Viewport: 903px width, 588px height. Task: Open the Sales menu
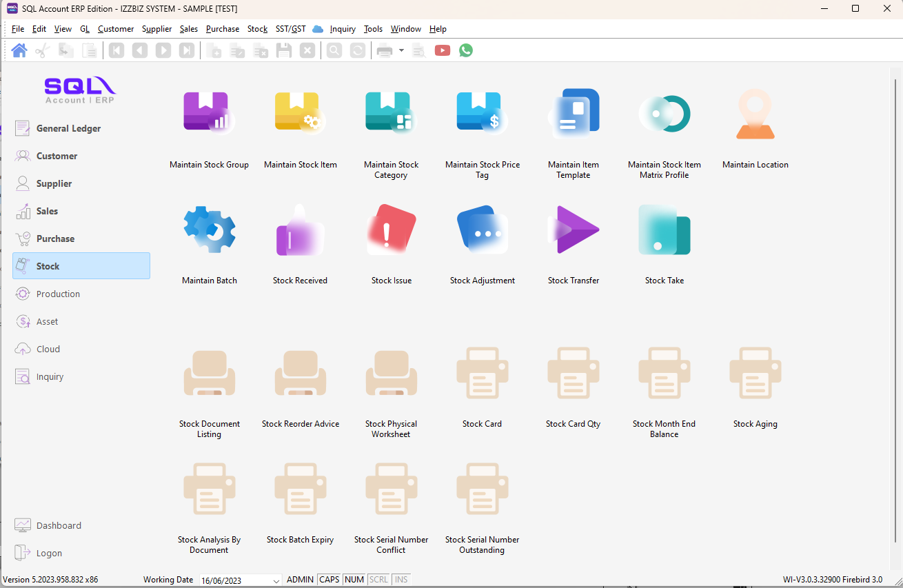click(x=189, y=29)
